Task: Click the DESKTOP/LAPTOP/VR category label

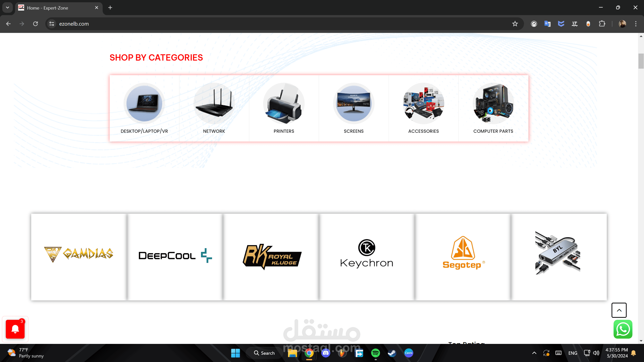Action: pos(144,131)
